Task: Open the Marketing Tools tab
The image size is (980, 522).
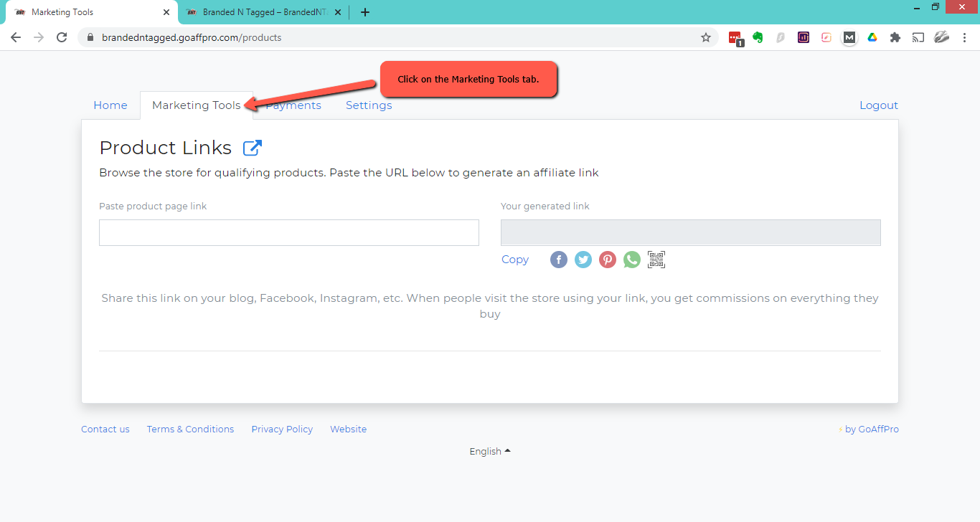Action: click(197, 105)
